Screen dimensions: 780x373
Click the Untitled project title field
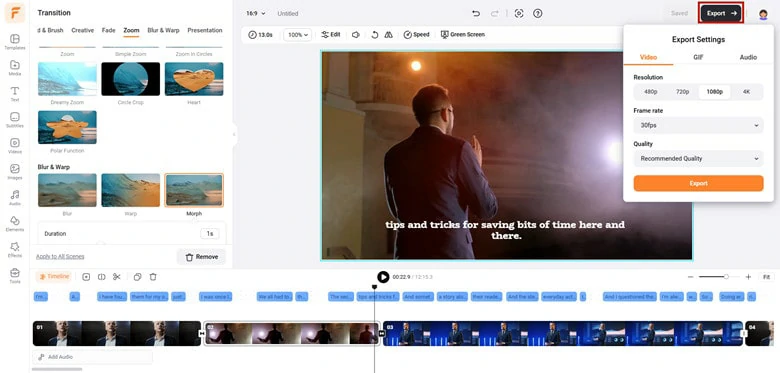pyautogui.click(x=288, y=13)
